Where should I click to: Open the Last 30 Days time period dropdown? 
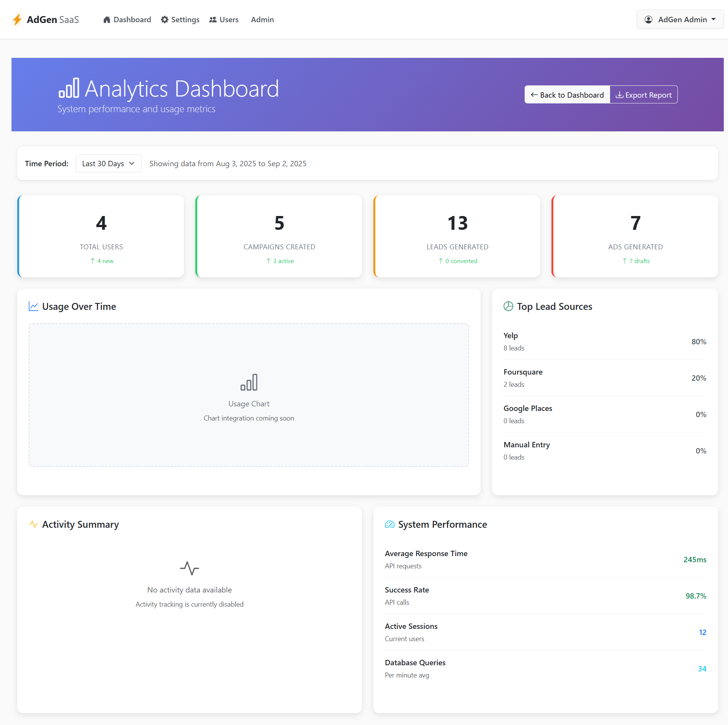tap(109, 164)
